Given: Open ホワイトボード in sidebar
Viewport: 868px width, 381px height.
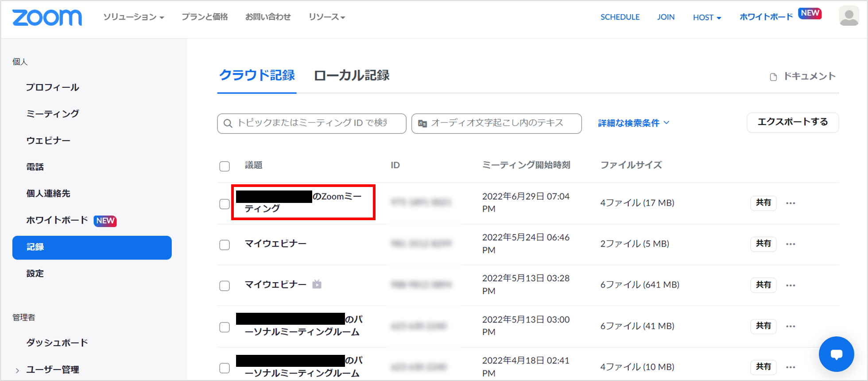Looking at the screenshot, I should 57,220.
